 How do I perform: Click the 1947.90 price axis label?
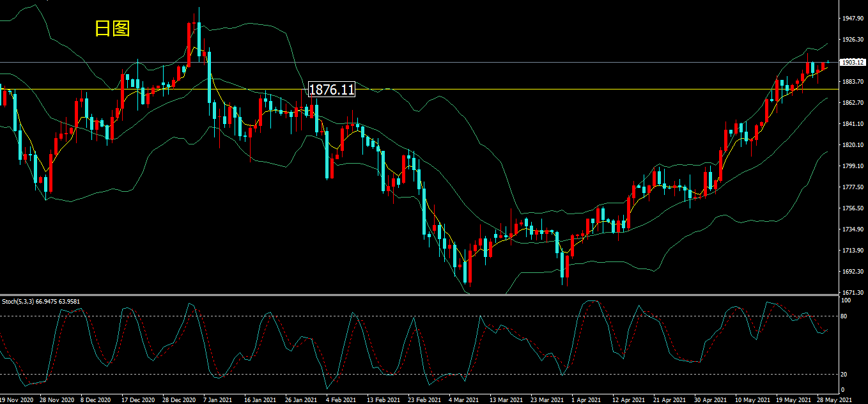(854, 19)
